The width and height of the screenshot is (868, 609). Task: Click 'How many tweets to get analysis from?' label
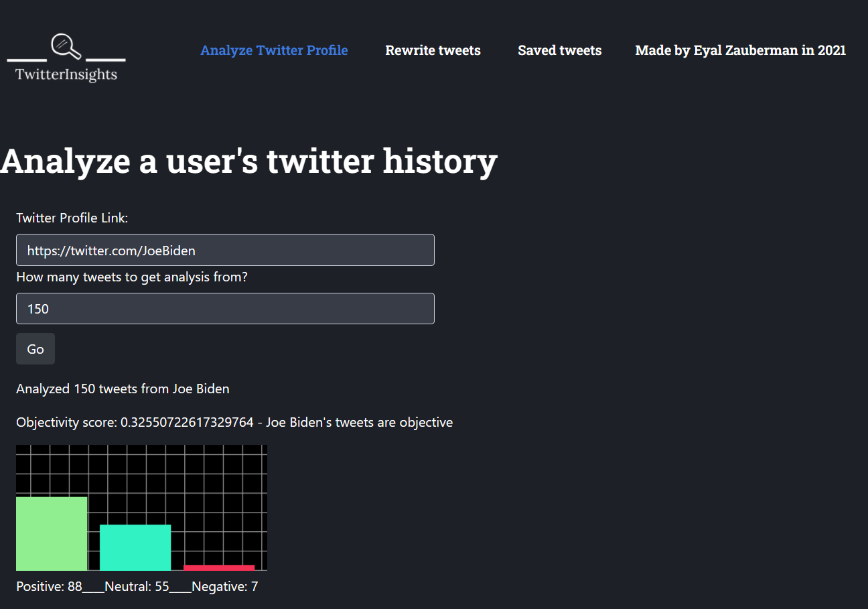point(132,277)
